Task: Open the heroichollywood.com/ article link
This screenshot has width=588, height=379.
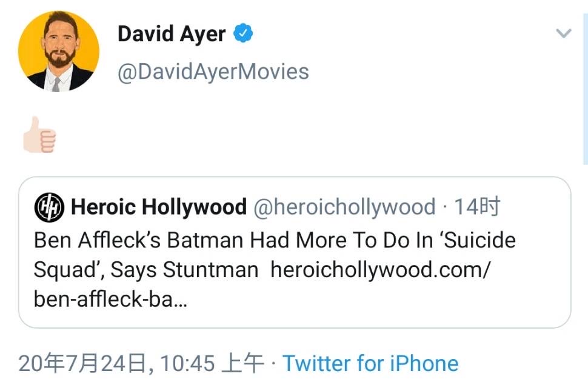Action: point(379,270)
